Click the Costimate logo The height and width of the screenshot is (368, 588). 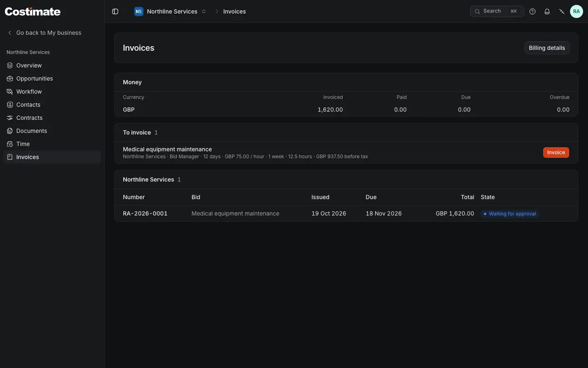[33, 11]
